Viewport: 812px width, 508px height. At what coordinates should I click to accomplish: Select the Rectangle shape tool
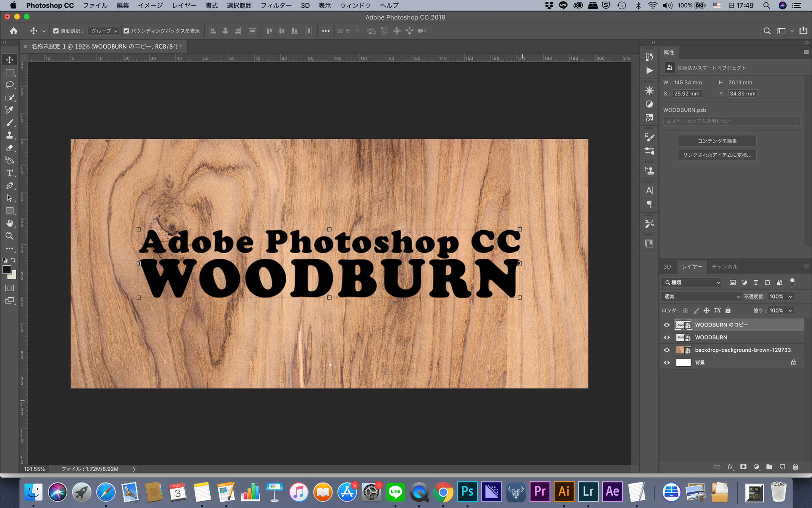pyautogui.click(x=9, y=211)
